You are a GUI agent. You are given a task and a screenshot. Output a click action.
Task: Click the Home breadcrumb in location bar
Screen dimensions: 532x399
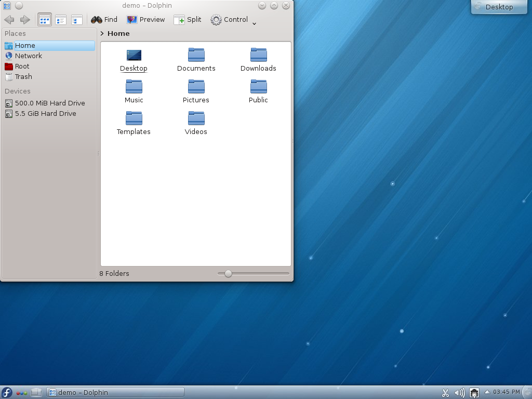pos(118,34)
